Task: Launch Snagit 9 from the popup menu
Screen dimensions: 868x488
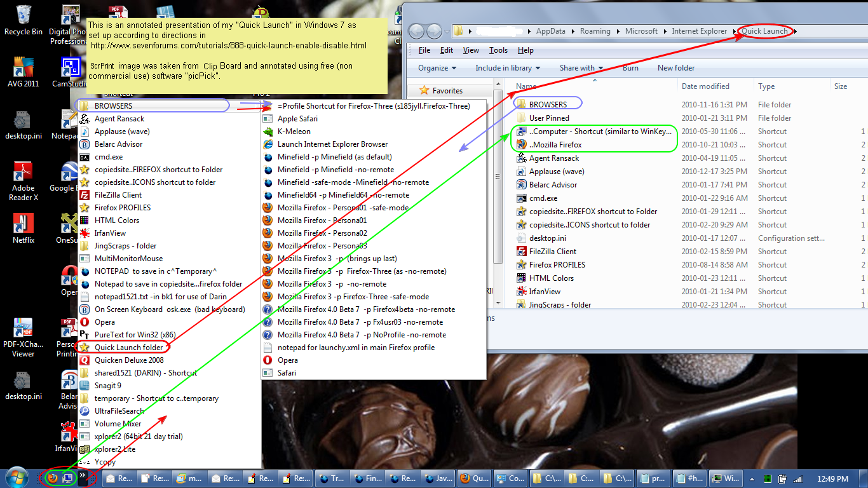Action: pos(107,386)
